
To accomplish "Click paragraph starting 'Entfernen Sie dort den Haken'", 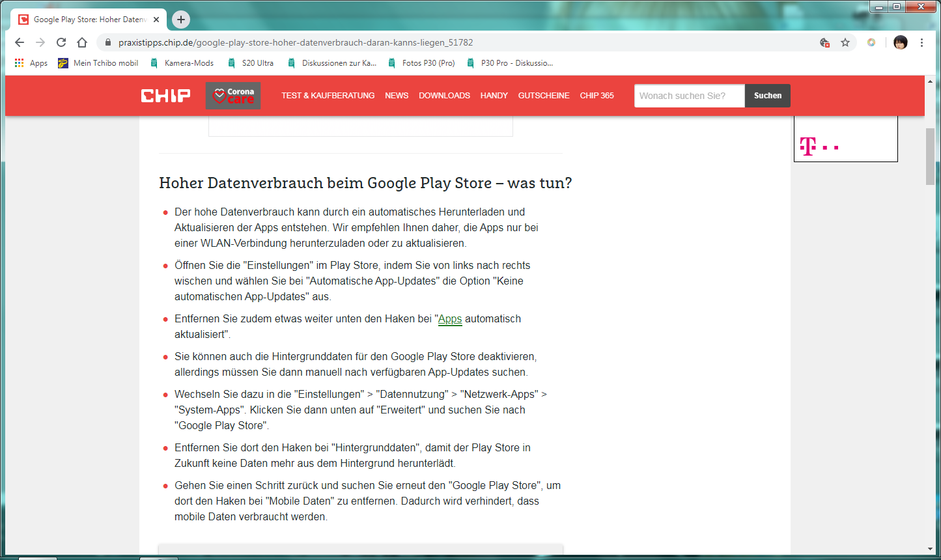I will [x=352, y=456].
